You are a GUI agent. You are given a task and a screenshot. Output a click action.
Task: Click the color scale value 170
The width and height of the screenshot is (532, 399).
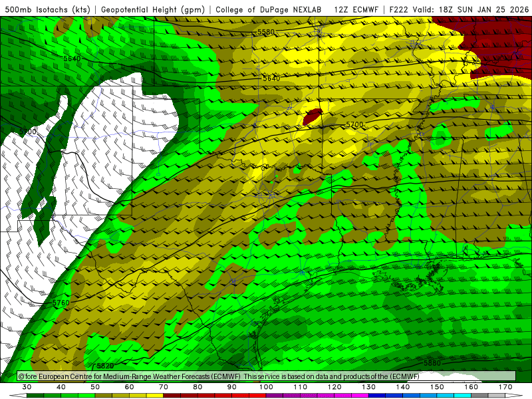pyautogui.click(x=505, y=387)
